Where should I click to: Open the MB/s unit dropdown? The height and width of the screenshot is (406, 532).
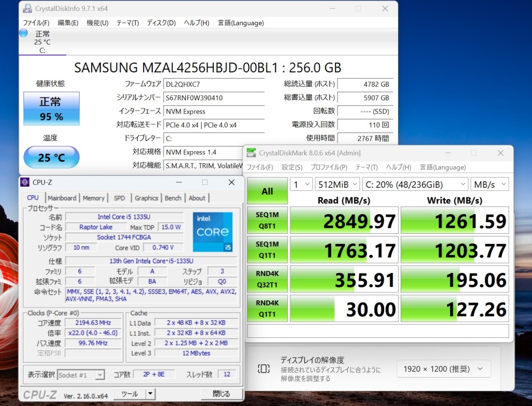coord(490,184)
